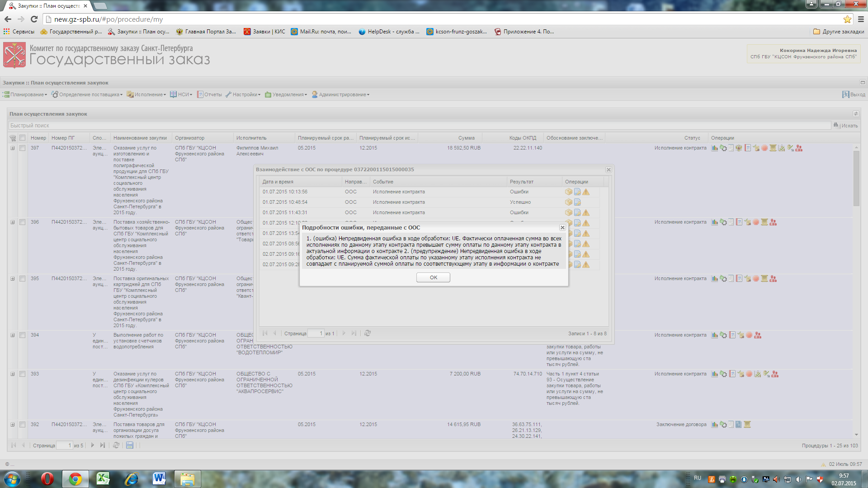Screen dimensions: 868x488
Task: Click the document icon for the 11:43:31 entry
Action: pos(577,213)
